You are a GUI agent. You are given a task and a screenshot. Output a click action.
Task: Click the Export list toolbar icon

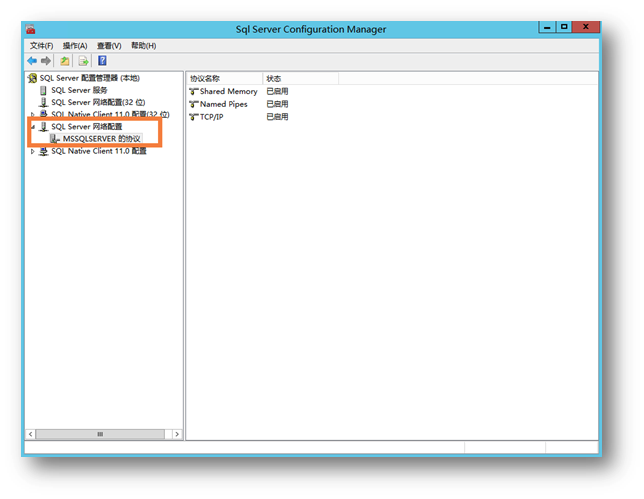(x=84, y=61)
